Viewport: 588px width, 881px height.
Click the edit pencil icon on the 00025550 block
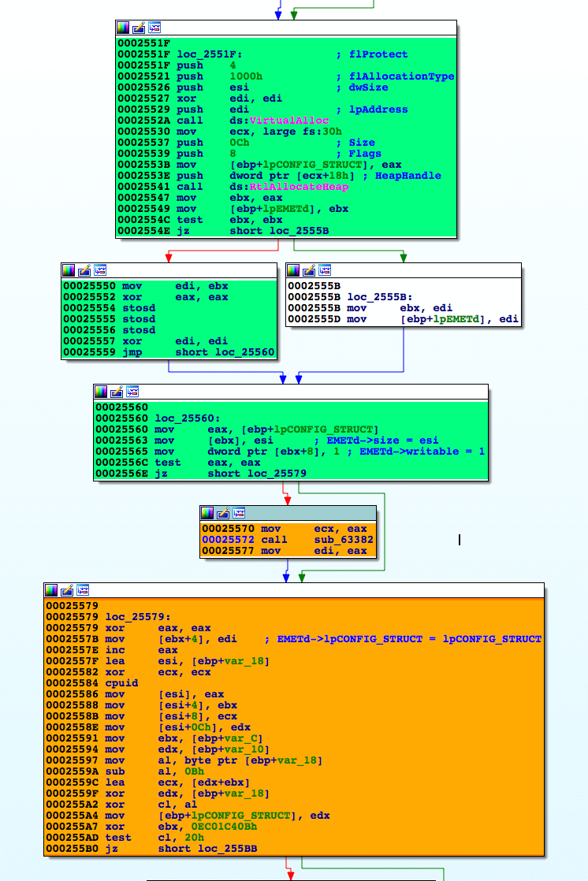pos(84,270)
